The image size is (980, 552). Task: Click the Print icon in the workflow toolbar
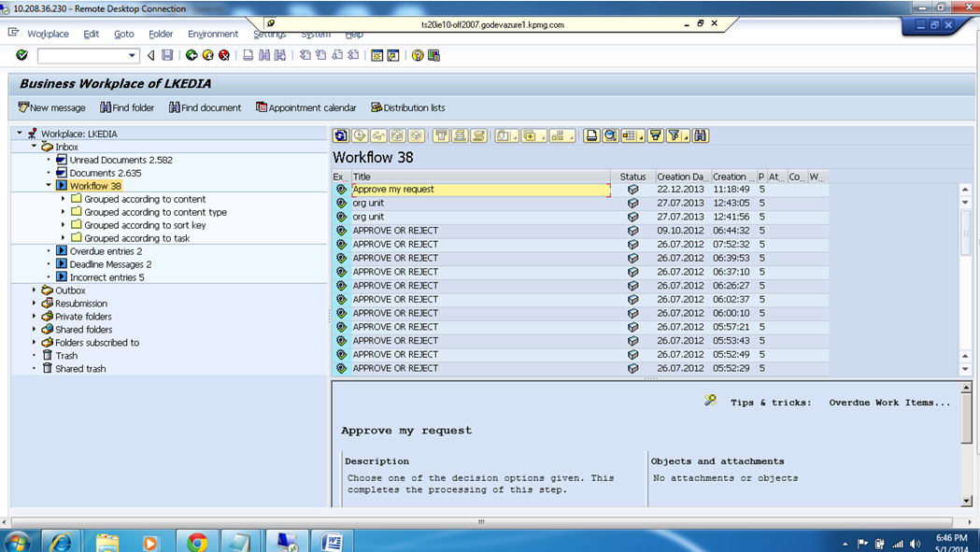[592, 135]
